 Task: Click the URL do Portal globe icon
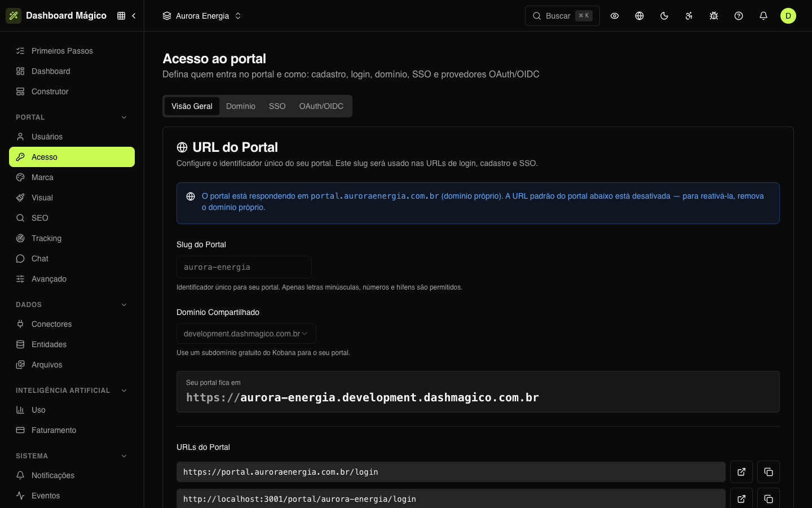(182, 147)
